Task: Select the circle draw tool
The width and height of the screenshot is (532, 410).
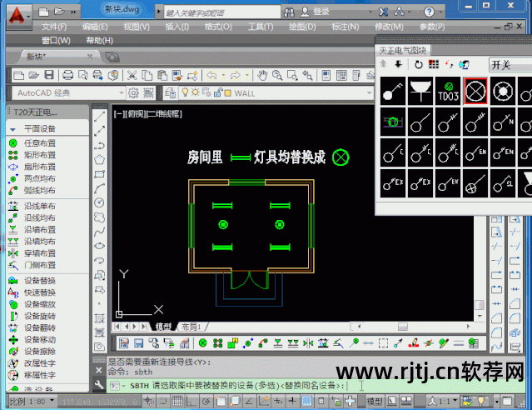Action: pos(99,202)
